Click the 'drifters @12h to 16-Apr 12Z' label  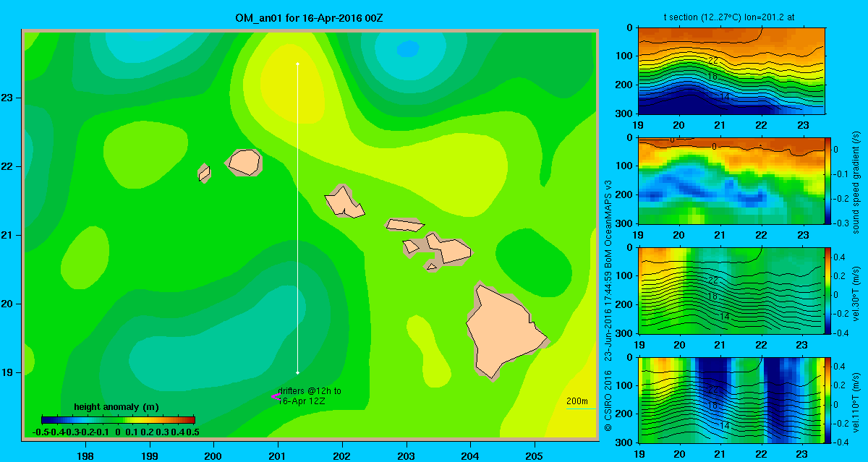310,395
